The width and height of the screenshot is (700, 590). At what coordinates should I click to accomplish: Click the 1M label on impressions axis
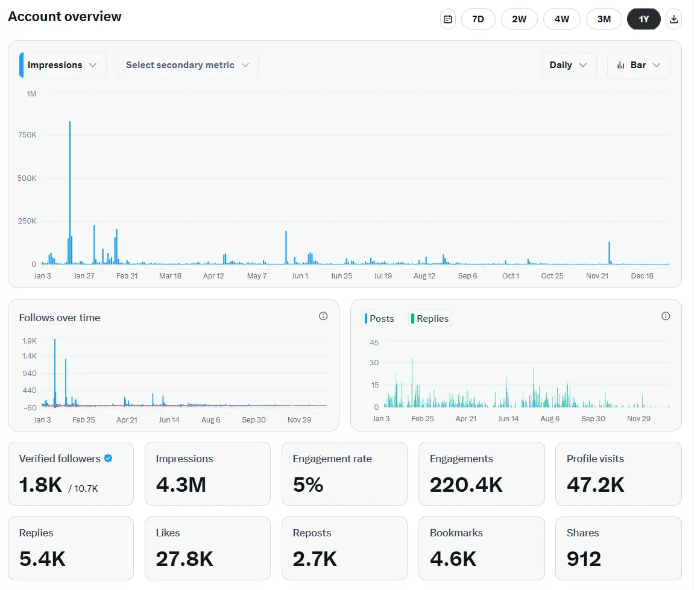[31, 94]
